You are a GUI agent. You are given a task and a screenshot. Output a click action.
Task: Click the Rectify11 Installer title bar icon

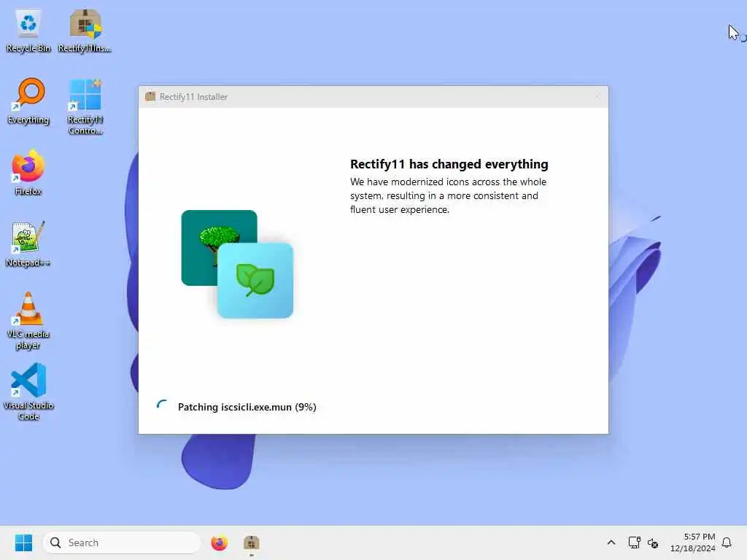(x=150, y=96)
